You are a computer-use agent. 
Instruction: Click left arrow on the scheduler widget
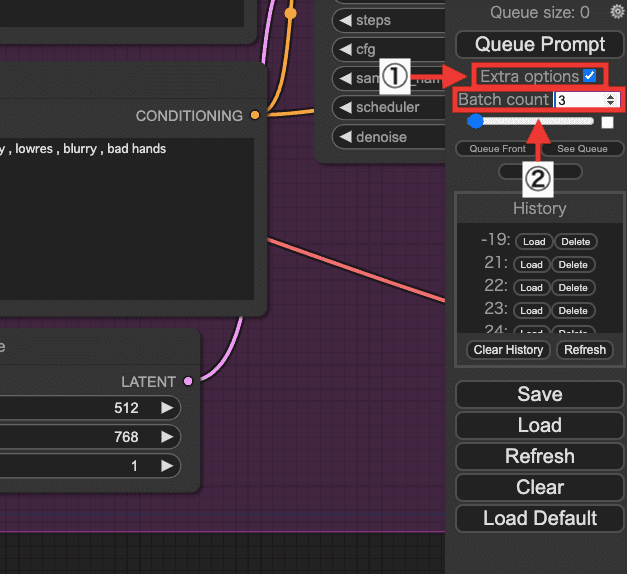[345, 107]
